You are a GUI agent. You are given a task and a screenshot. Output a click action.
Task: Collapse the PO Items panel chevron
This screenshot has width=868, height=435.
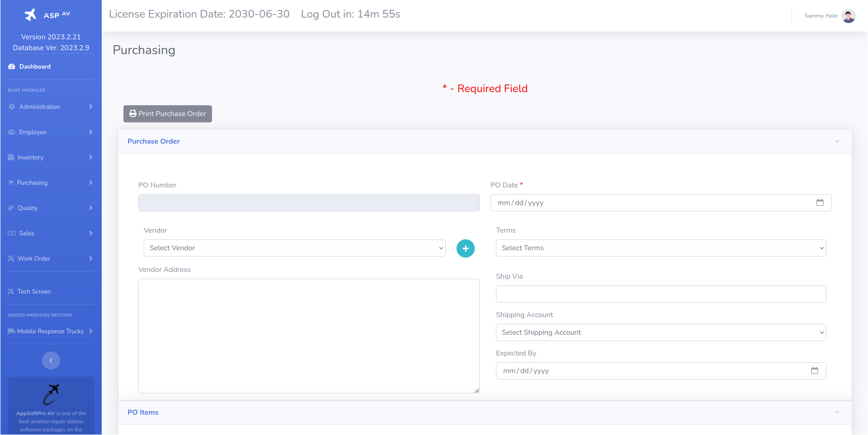[837, 412]
